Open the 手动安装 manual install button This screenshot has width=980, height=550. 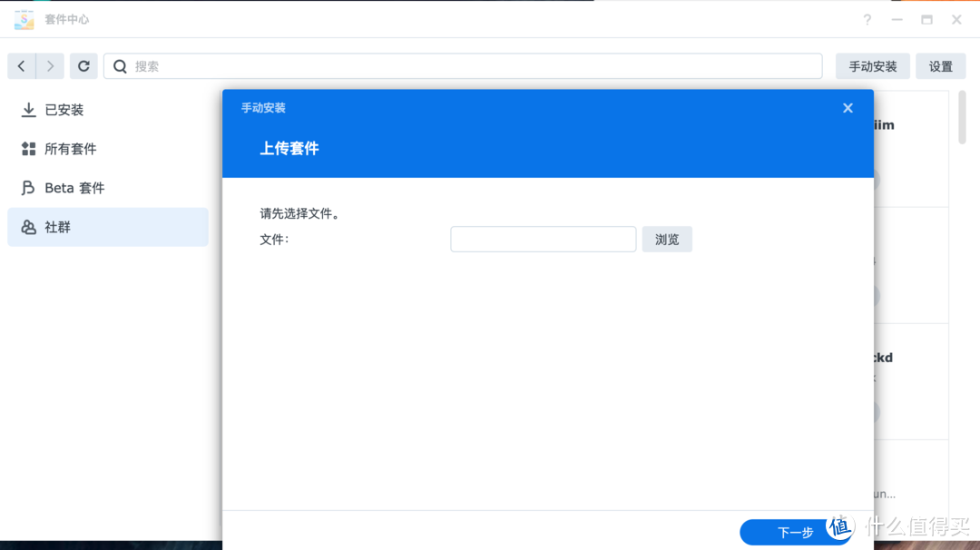pyautogui.click(x=872, y=65)
